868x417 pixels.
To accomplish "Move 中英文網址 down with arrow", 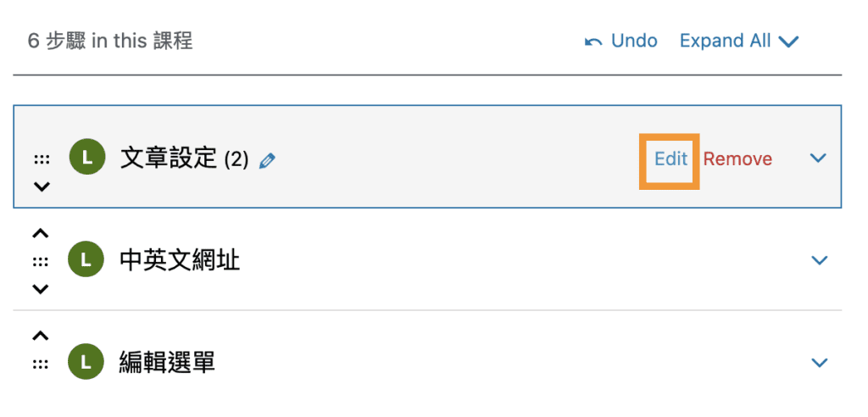I will 41,289.
